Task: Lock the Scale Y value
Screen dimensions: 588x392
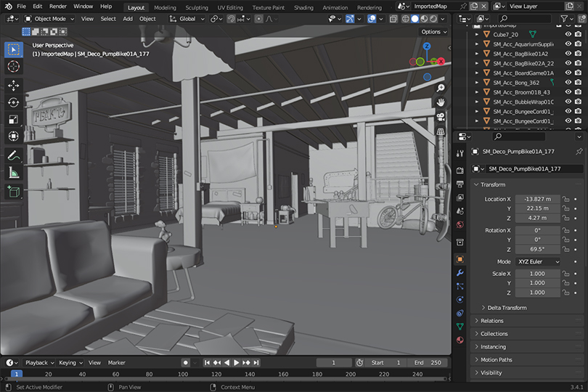Action: click(x=565, y=283)
